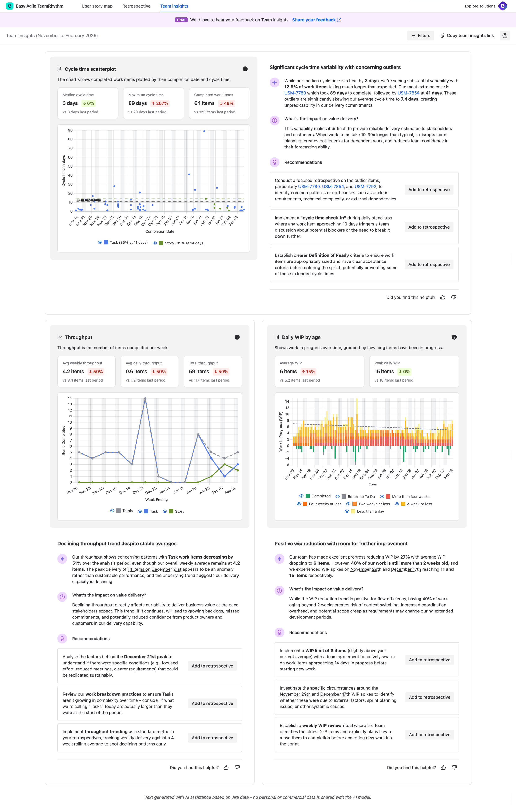
Task: Open the USM-7854 issue link
Action: point(408,93)
